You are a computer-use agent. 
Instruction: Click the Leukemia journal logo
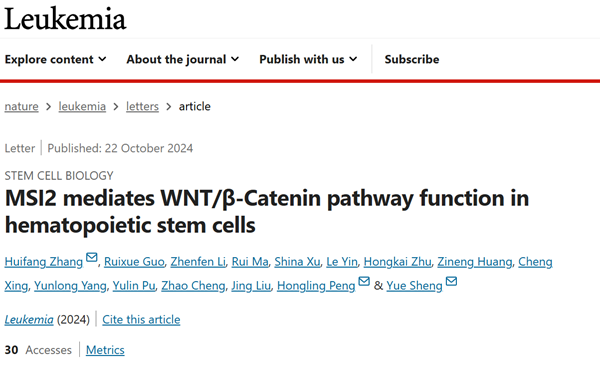coord(65,18)
